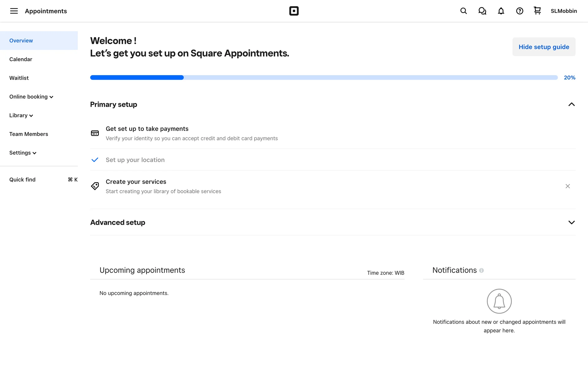This screenshot has width=588, height=368.
Task: Open the help question mark icon
Action: point(519,11)
